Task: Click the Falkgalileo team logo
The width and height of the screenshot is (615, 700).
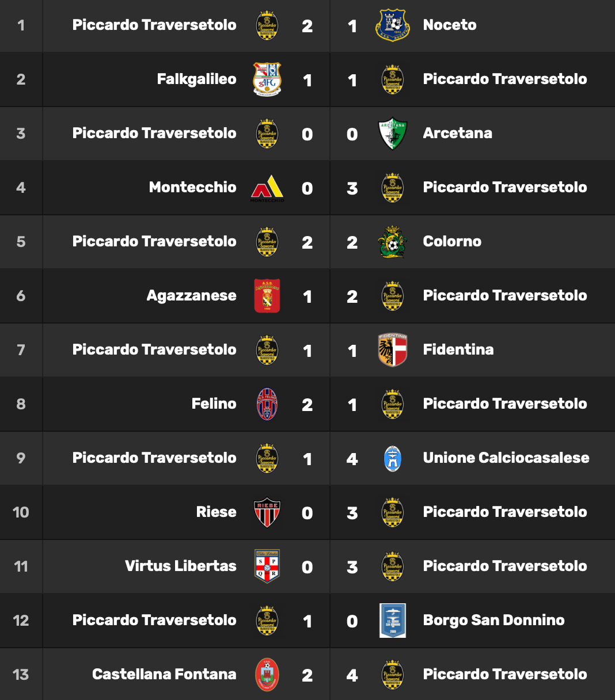Action: pyautogui.click(x=267, y=79)
